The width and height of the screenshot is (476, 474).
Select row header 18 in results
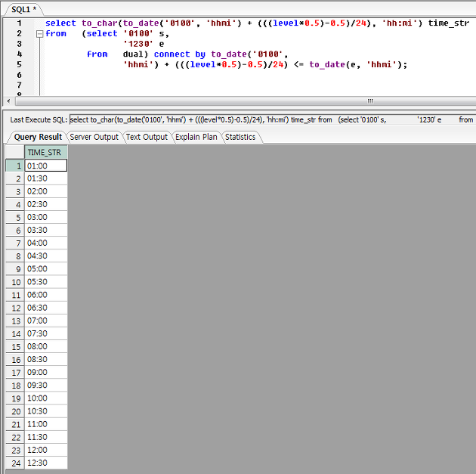[x=15, y=386]
